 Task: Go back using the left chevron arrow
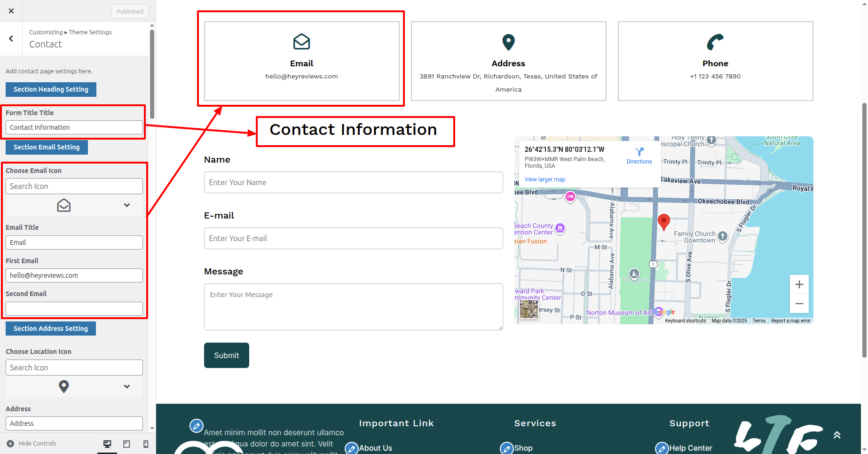[x=11, y=39]
